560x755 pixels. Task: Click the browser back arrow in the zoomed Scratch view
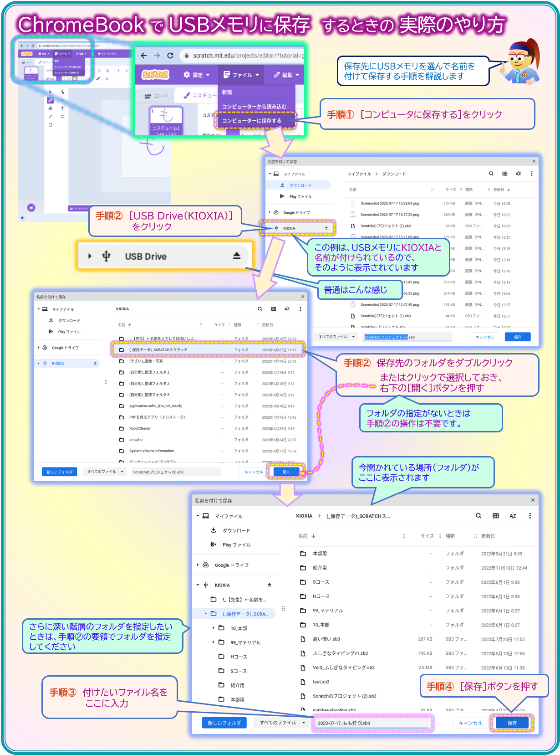[x=144, y=56]
